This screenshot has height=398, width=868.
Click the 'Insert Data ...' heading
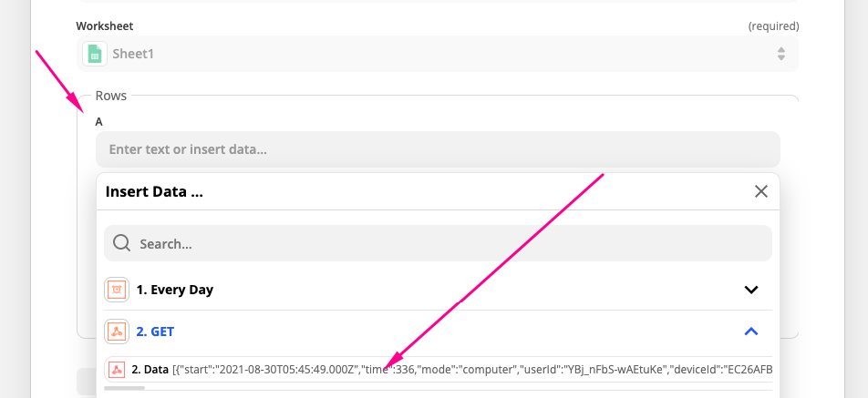pyautogui.click(x=154, y=192)
